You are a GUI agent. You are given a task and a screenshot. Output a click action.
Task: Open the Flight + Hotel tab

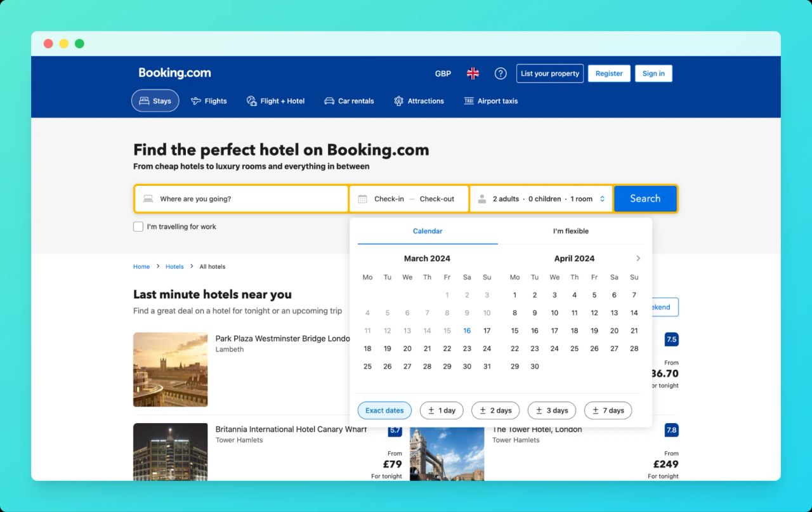tap(275, 101)
